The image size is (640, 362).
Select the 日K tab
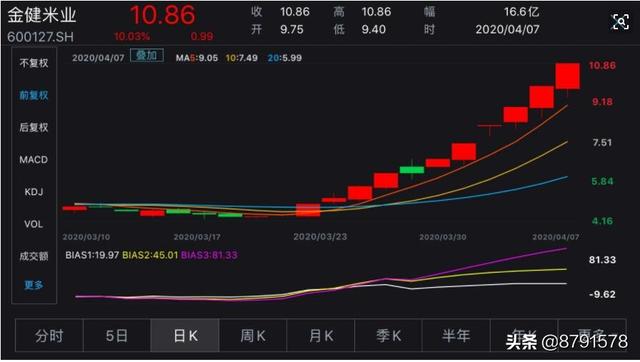[185, 335]
